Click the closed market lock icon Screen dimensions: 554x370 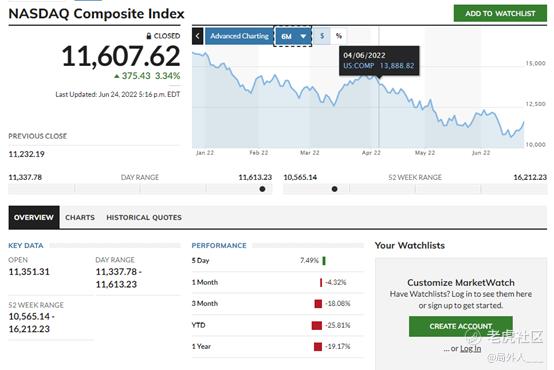(x=149, y=36)
